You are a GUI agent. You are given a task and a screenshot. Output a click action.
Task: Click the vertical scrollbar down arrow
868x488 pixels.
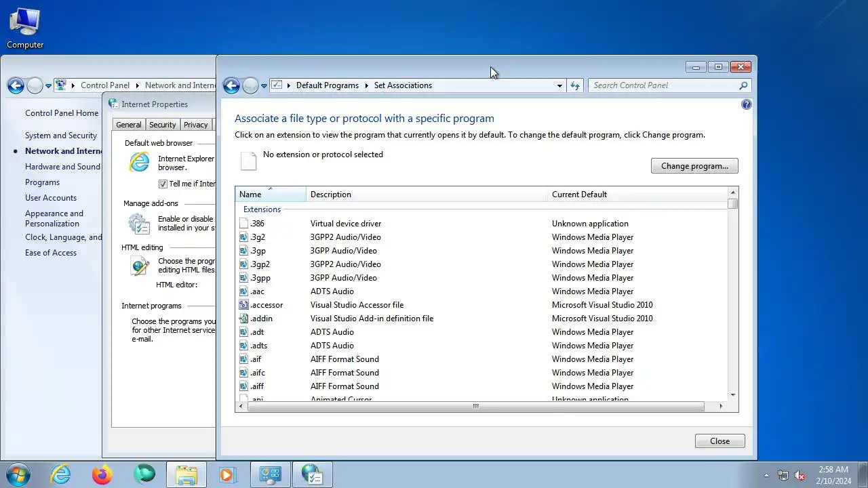[732, 395]
